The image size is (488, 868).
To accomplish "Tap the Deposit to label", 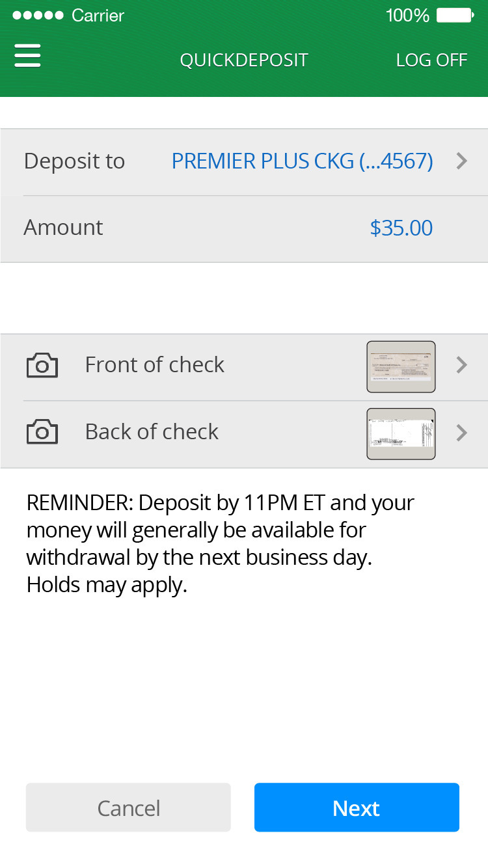I will coord(74,161).
